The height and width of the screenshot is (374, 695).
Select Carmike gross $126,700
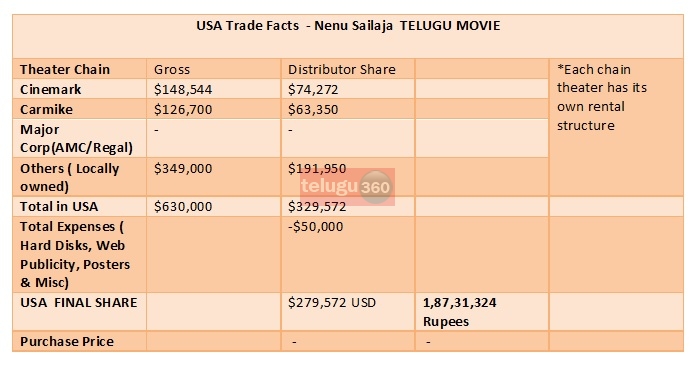183,109
